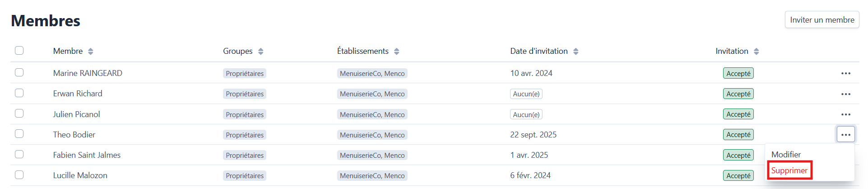Screen dimensions: 868x189
Task: Open actions menu for Erwan Richard
Action: tap(845, 94)
